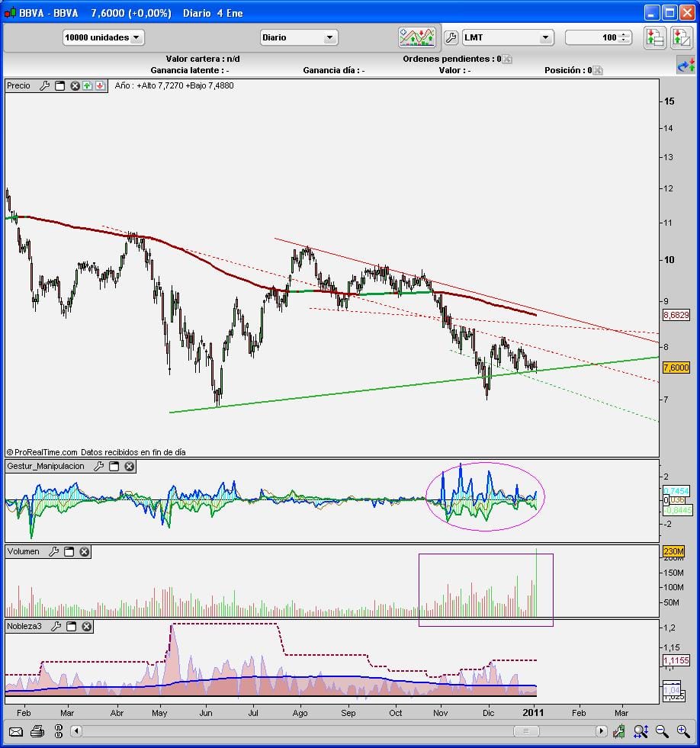Image resolution: width=700 pixels, height=748 pixels.
Task: Print the chart using printer icon
Action: (x=37, y=732)
